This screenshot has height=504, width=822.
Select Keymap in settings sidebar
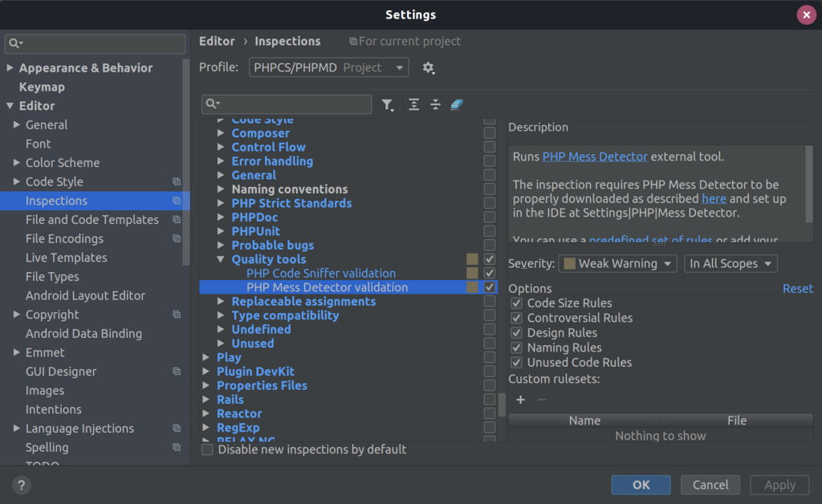(42, 87)
